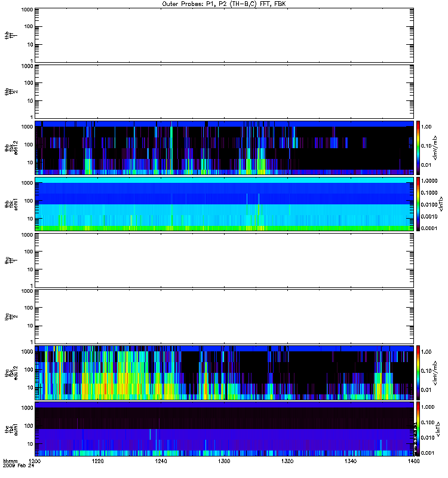Click "0.010" on the thc scm1 colour scale

click(428, 438)
